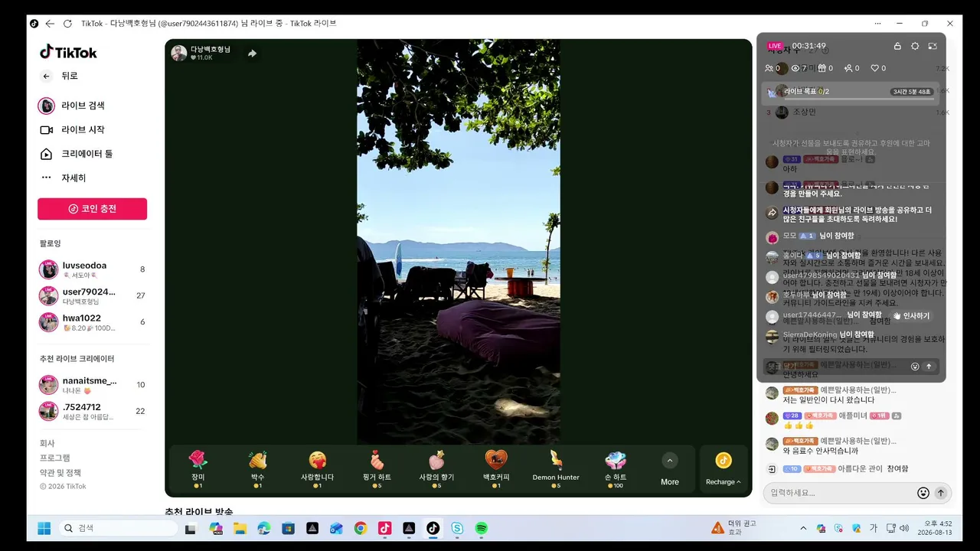Screen dimensions: 980x551
Task: Send the Demon Hunter gift
Action: pyautogui.click(x=556, y=468)
